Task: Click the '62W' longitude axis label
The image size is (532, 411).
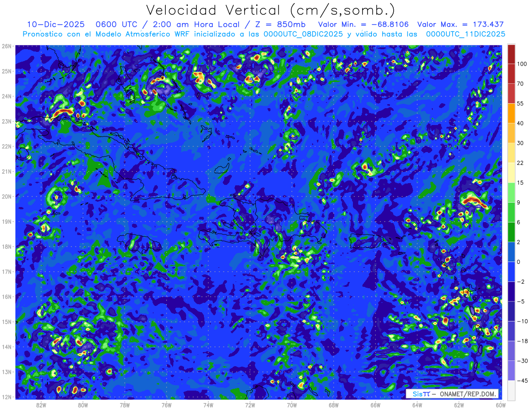Action: 459,405
